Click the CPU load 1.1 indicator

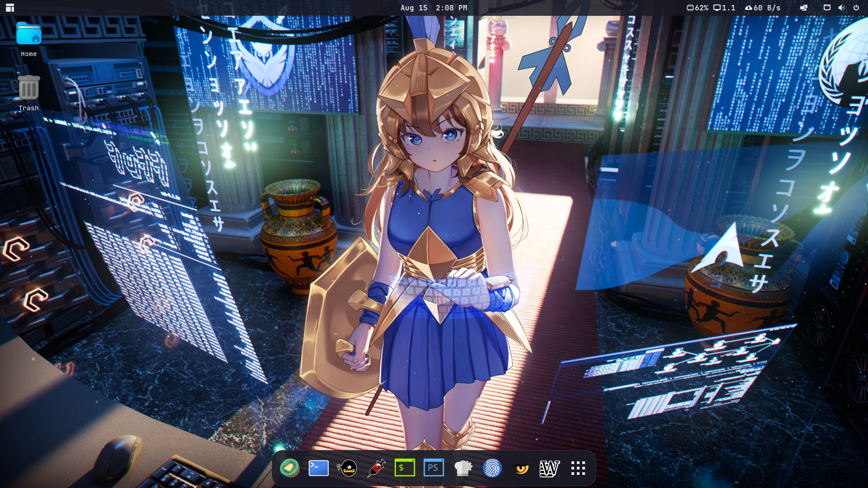pyautogui.click(x=724, y=8)
